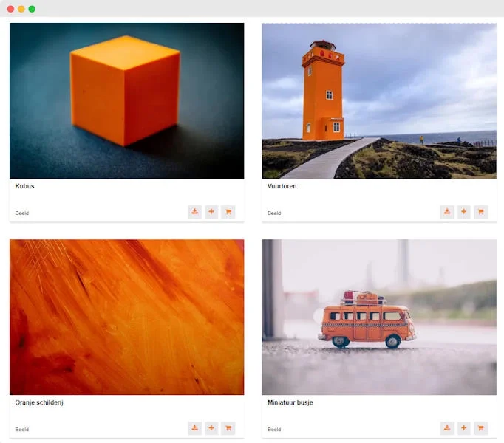This screenshot has height=443, width=504.
Task: Click the Kubus title
Action: [x=24, y=186]
